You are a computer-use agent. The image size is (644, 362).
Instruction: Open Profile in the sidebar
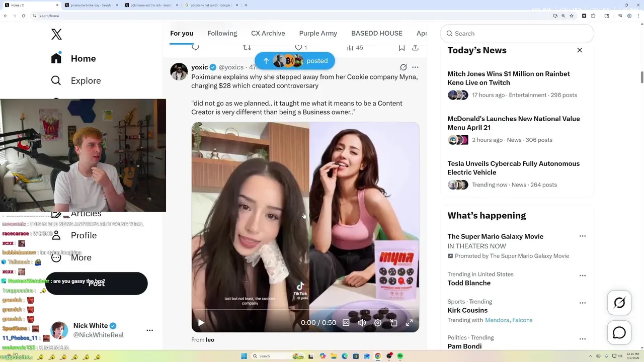(x=73, y=235)
